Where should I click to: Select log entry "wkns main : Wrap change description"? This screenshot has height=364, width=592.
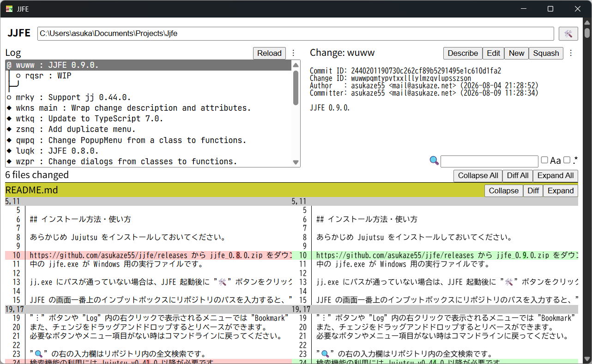(149, 108)
